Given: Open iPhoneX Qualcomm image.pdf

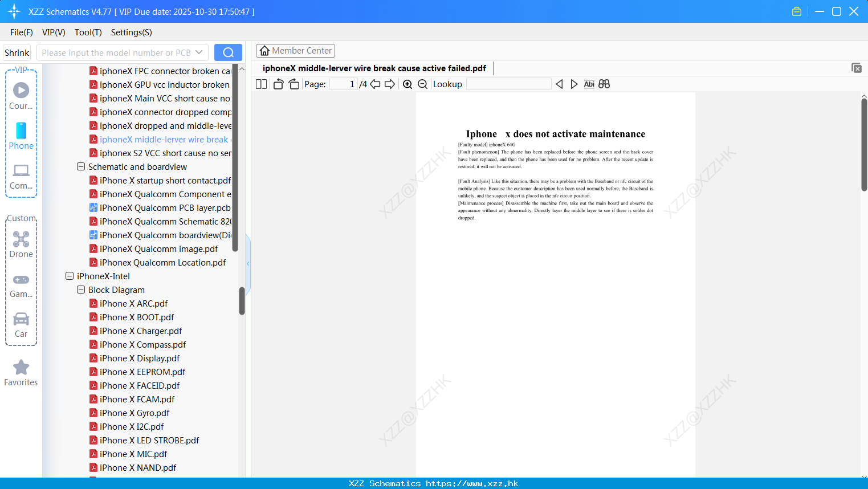Looking at the screenshot, I should point(154,248).
